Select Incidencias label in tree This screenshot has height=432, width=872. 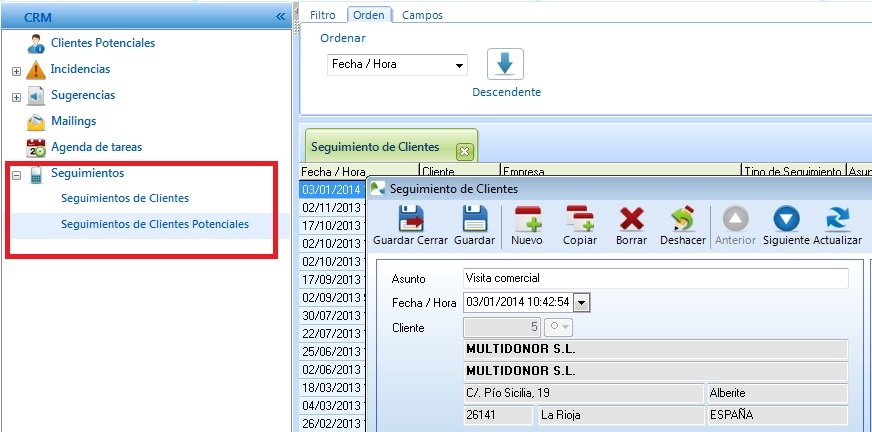point(80,69)
